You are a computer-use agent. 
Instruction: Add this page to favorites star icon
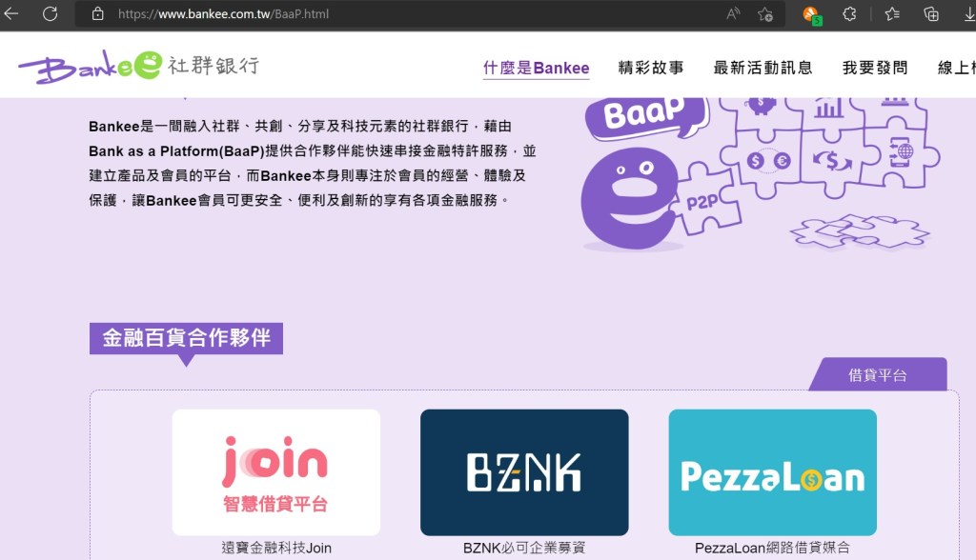765,13
